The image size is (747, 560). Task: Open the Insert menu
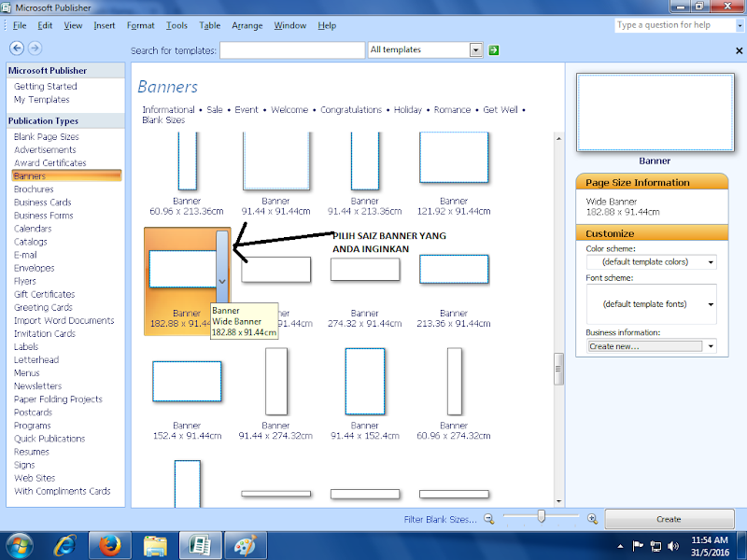pyautogui.click(x=105, y=26)
